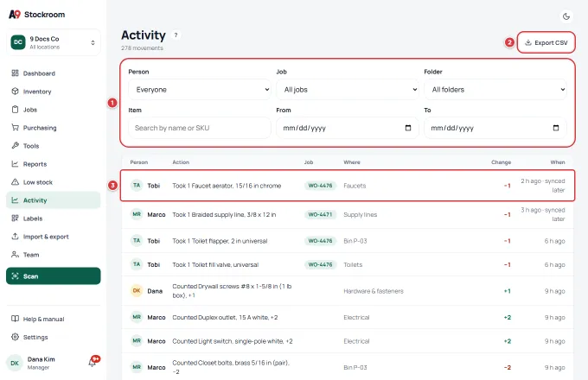Open the From date calendar picker
This screenshot has height=380, width=588.
(408, 128)
